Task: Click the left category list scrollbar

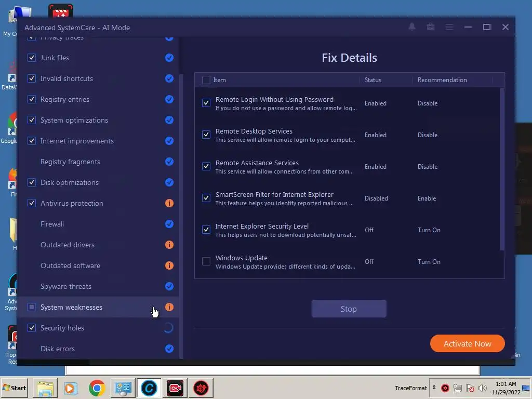Action: coord(181,216)
